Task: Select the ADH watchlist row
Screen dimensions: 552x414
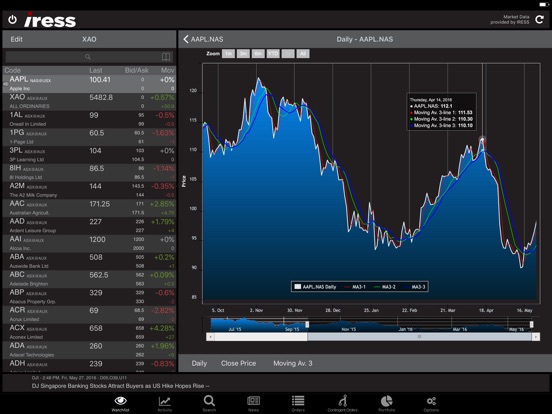Action: point(89,365)
